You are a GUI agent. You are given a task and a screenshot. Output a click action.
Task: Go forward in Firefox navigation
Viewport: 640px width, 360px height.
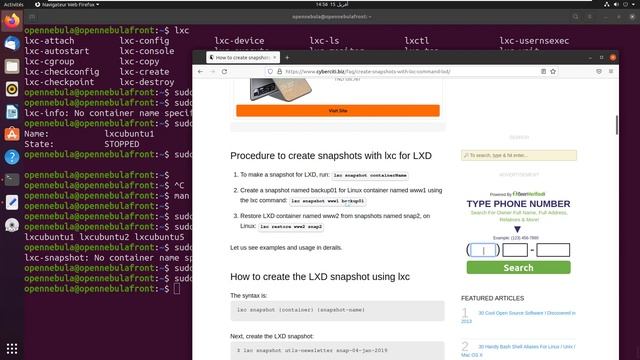212,71
